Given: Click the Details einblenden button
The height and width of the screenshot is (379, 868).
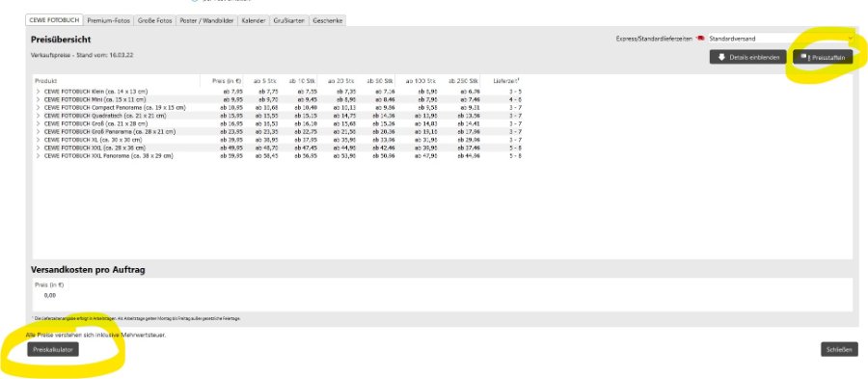Looking at the screenshot, I should (747, 57).
